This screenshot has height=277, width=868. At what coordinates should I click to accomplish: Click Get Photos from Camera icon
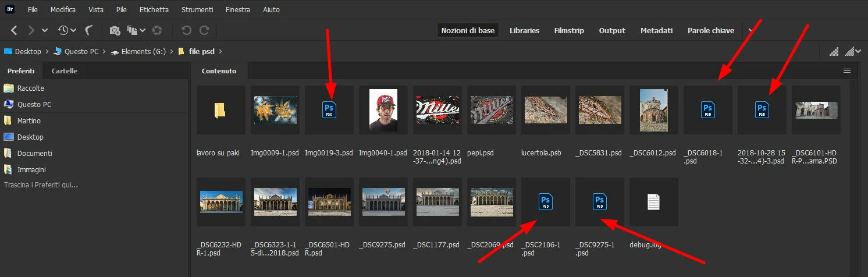point(115,30)
